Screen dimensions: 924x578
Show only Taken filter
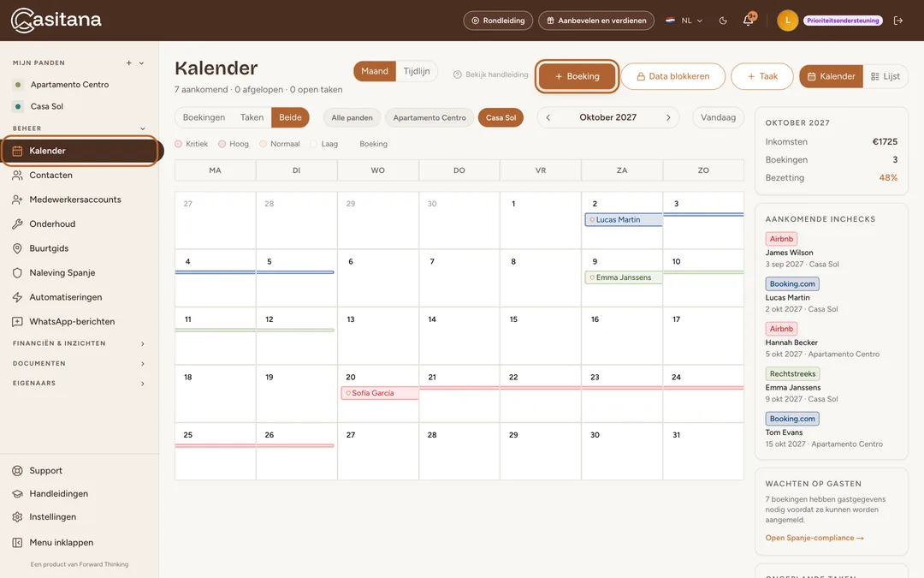pos(252,117)
